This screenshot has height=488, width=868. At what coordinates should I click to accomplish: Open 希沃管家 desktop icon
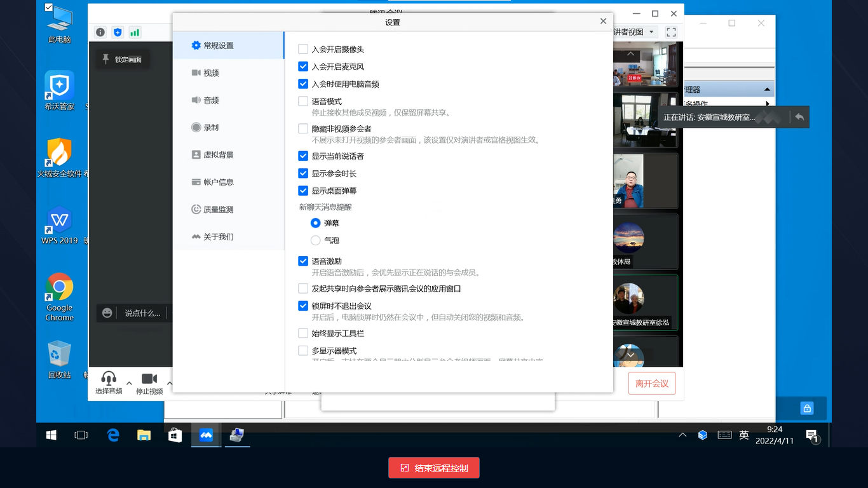coord(60,90)
